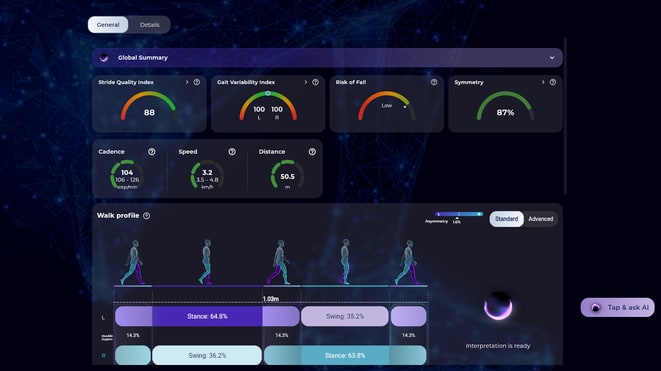Click the Symmetry 87% gauge
This screenshot has width=661, height=371.
pos(505,106)
